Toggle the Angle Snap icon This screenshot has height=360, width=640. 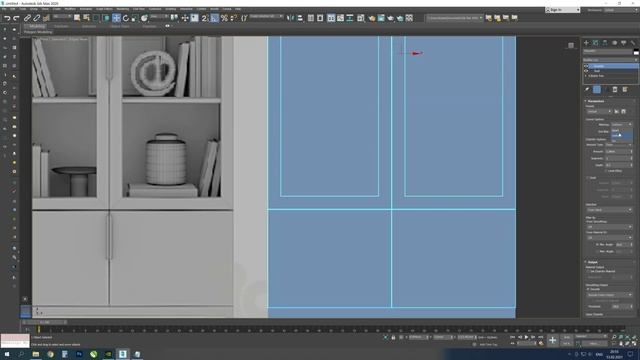click(215, 18)
